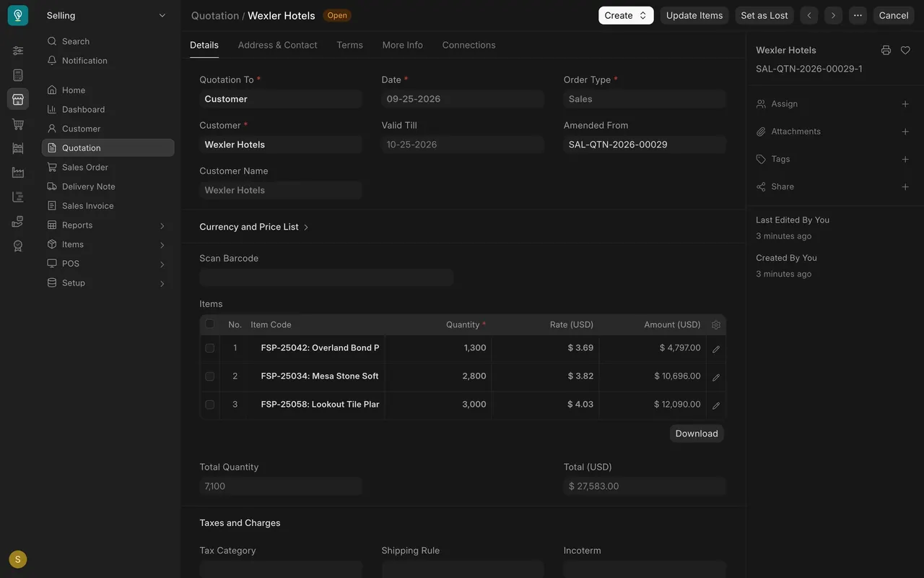This screenshot has height=578, width=924.
Task: Open the Create dropdown button
Action: click(626, 15)
